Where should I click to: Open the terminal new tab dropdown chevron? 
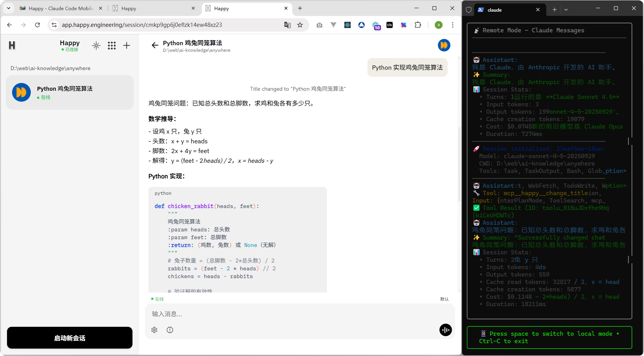pyautogui.click(x=566, y=9)
